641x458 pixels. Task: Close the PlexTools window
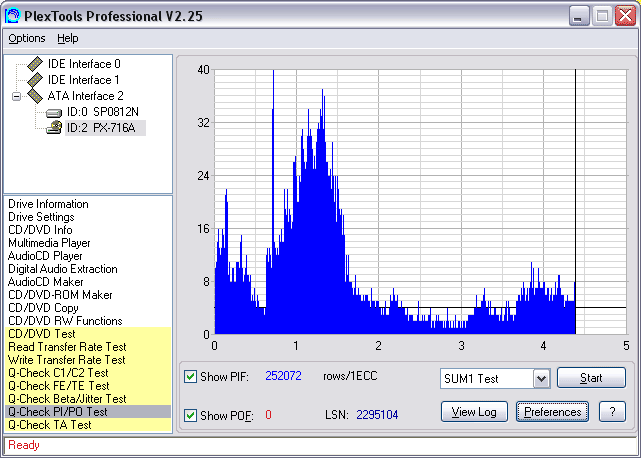click(625, 16)
